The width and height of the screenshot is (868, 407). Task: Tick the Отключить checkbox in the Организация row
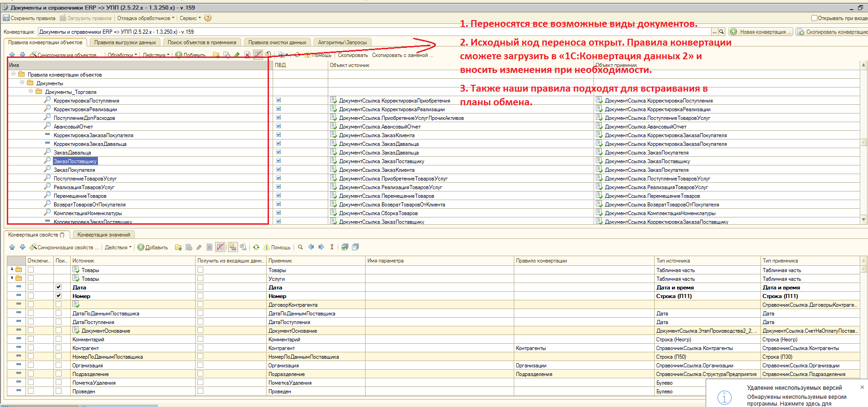click(31, 365)
